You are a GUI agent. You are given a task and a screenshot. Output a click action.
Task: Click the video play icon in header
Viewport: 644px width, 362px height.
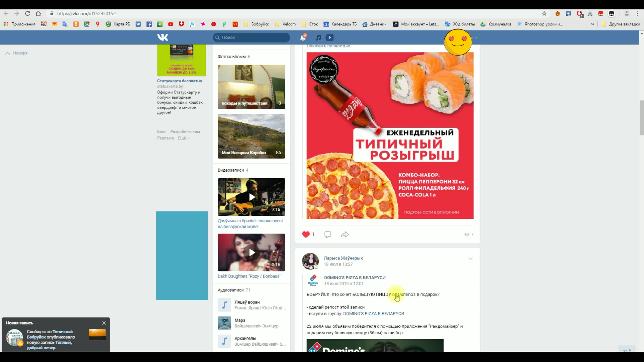(330, 38)
